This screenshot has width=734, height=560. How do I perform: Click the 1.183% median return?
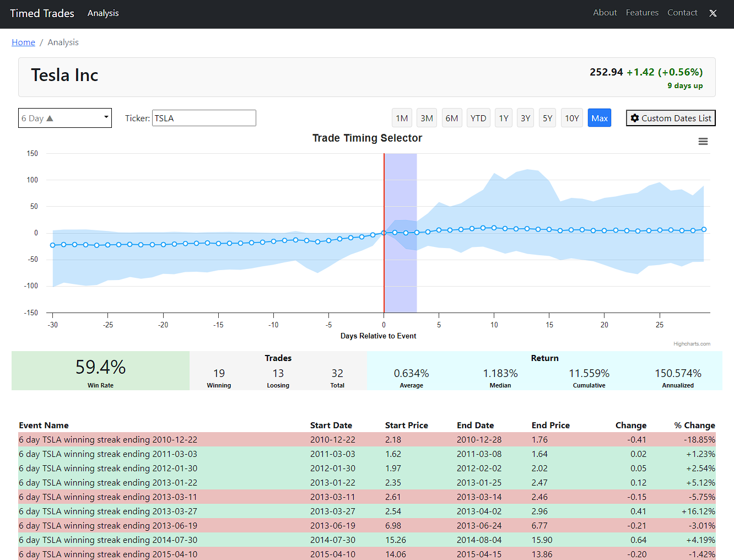(500, 374)
